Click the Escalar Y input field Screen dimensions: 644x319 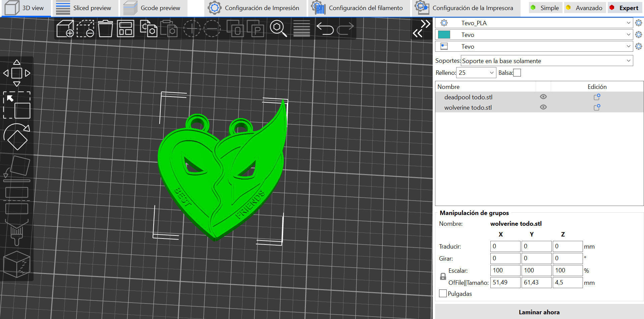click(x=536, y=270)
